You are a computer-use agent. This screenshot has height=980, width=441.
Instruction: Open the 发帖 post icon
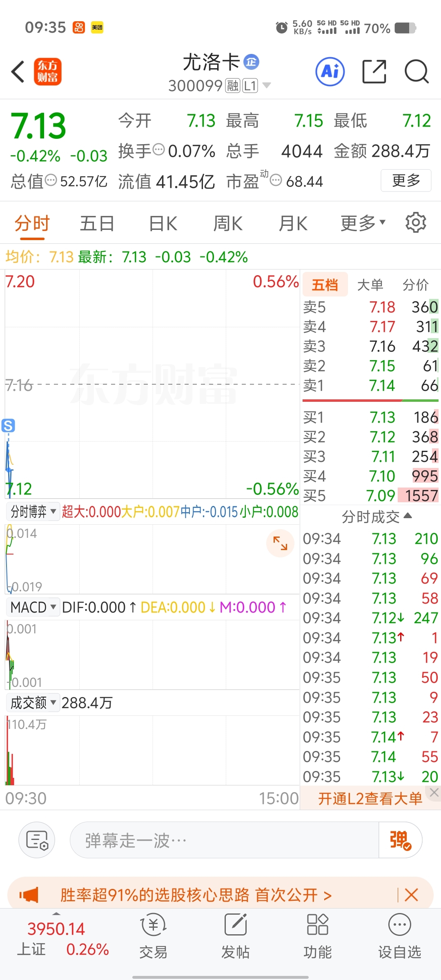tap(236, 937)
